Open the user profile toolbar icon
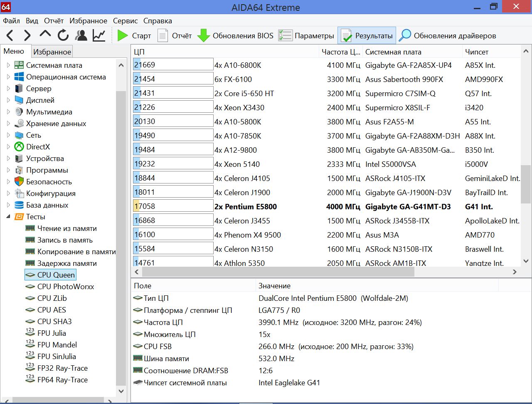Image resolution: width=532 pixels, height=404 pixels. point(81,36)
